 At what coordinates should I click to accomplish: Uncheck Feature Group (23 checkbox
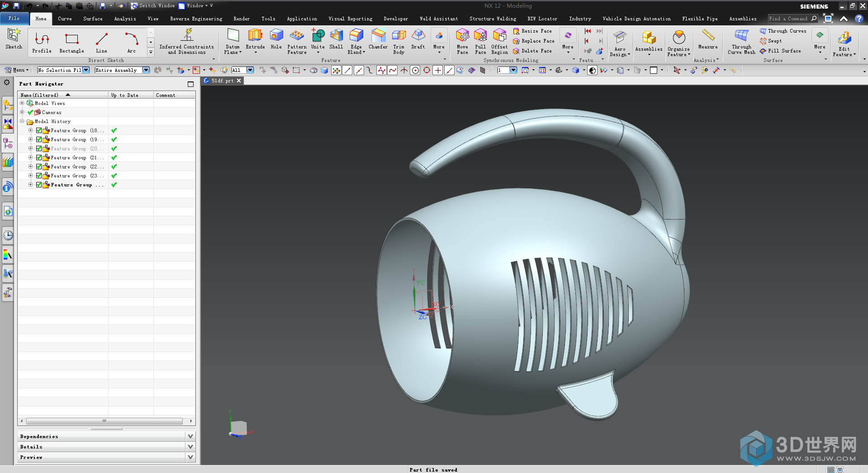[39, 176]
